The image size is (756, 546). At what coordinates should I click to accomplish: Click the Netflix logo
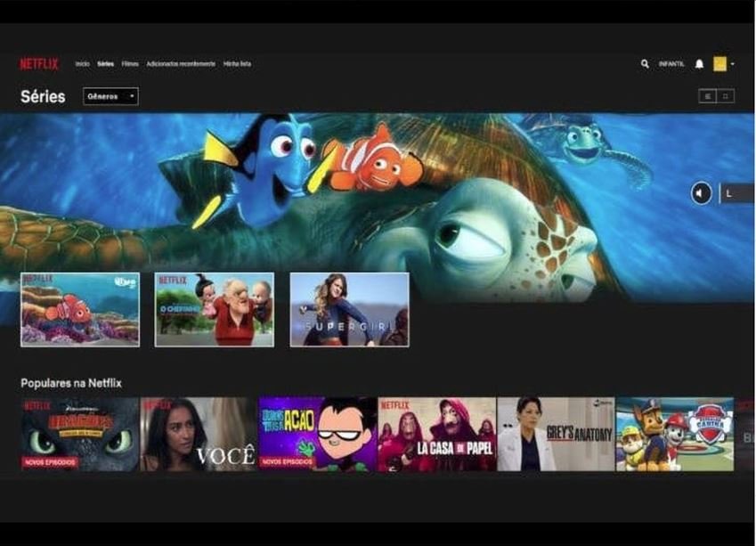[x=39, y=63]
